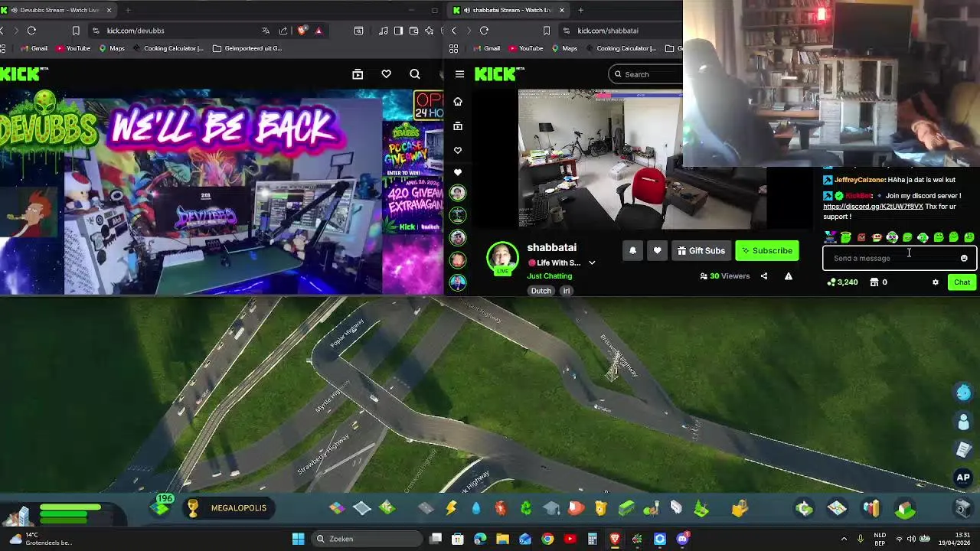This screenshot has height=551, width=980.
Task: Click Gift Subs button
Action: [x=701, y=251]
